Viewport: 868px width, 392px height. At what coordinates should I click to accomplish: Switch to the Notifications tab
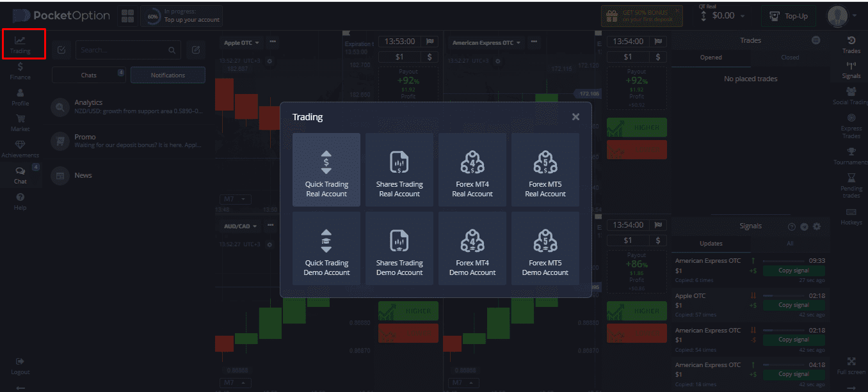coord(168,75)
